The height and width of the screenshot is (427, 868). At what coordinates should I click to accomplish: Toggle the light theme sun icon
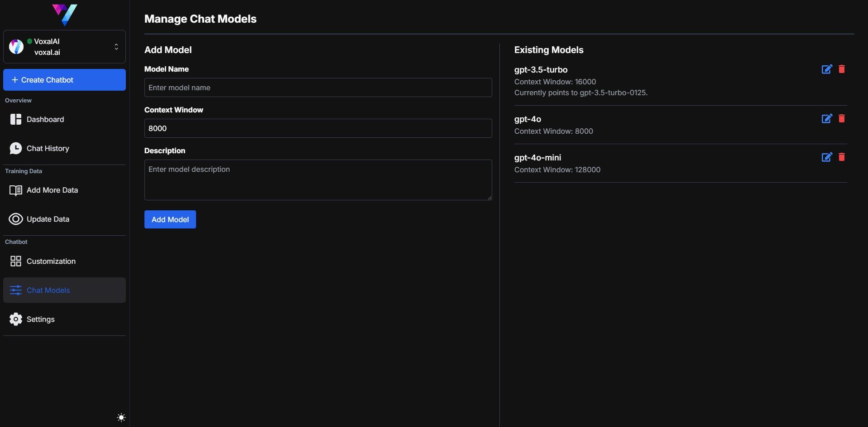coord(121,417)
